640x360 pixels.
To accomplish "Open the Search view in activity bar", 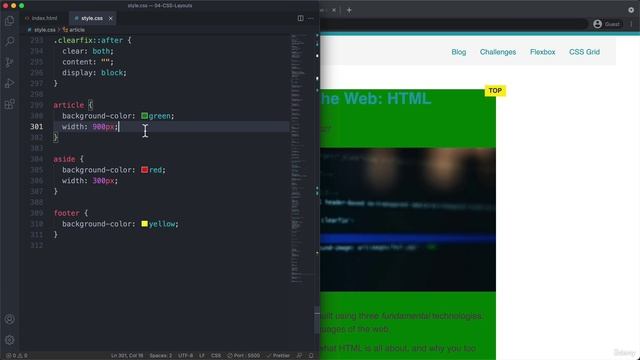I will 9,41.
